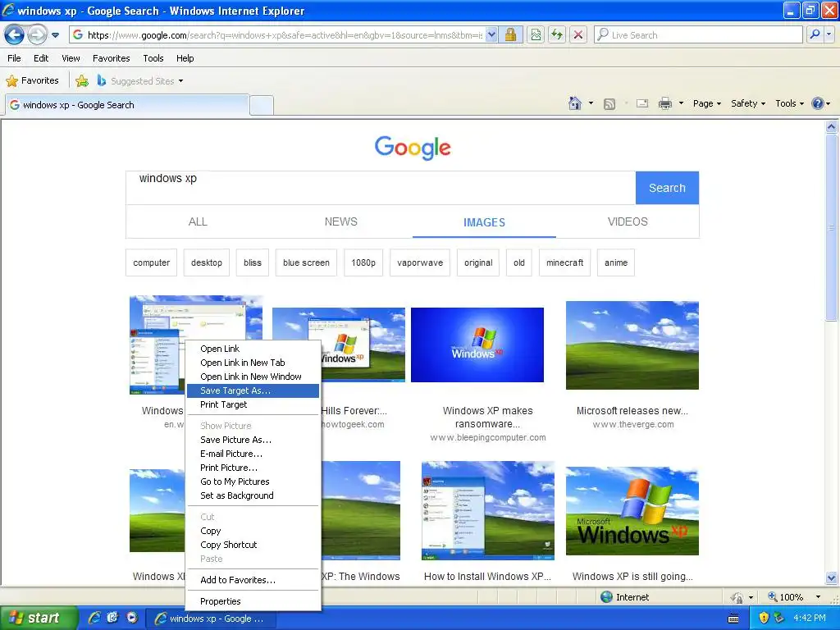
Task: Choose Save Picture As in context menu
Action: click(253, 440)
